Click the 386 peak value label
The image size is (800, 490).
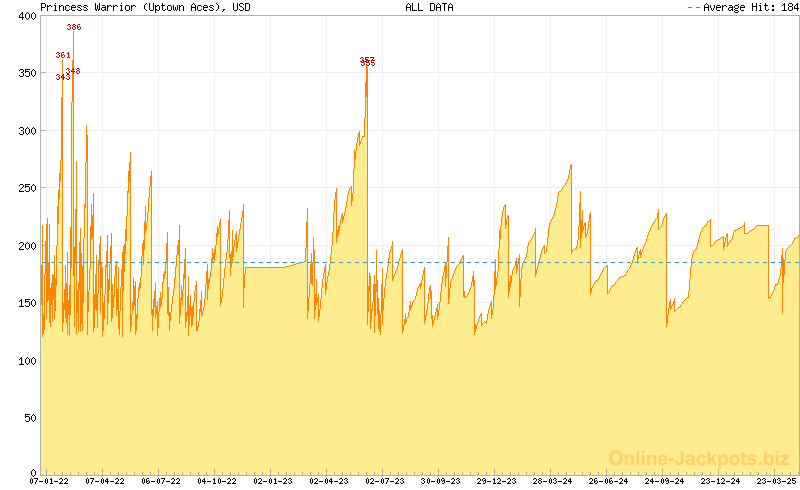74,27
